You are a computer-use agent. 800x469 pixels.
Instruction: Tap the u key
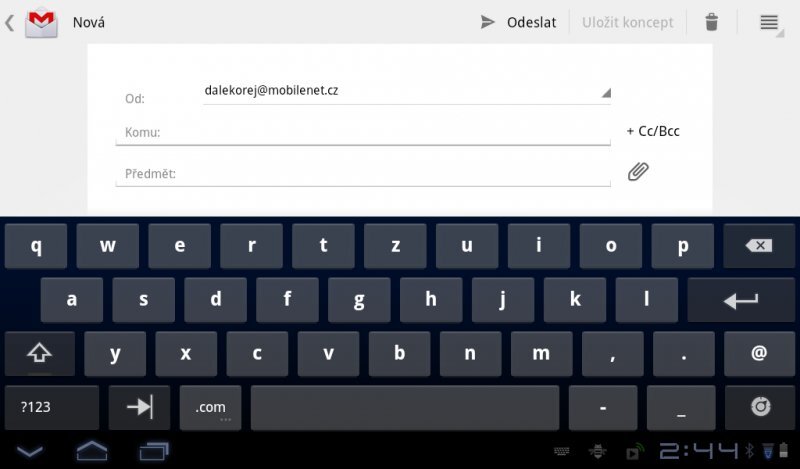pyautogui.click(x=467, y=246)
